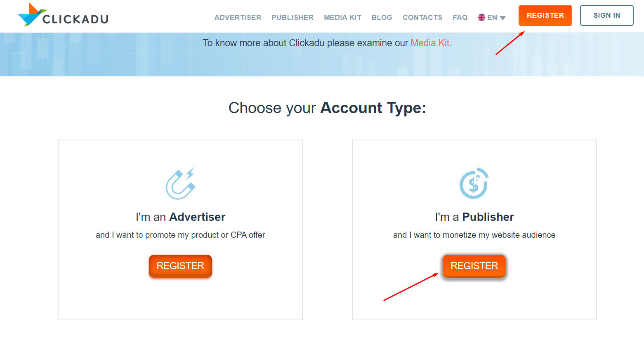Register as a Publisher
This screenshot has height=348, width=644.
coord(474,266)
